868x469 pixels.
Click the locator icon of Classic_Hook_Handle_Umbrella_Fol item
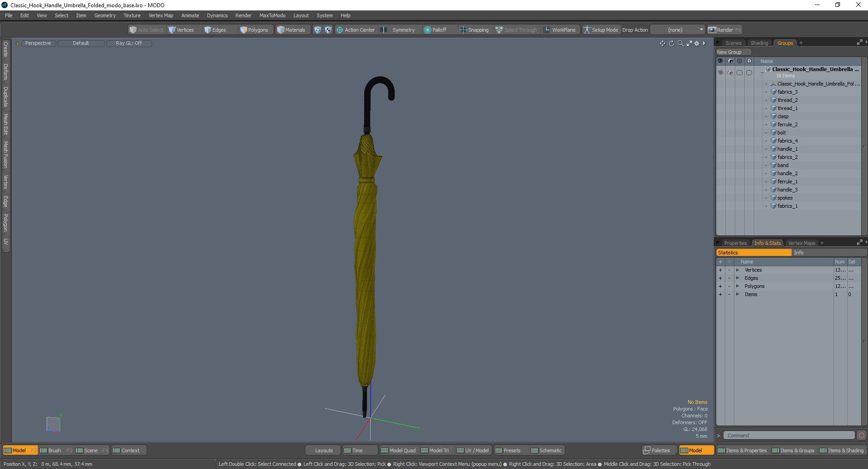[774, 84]
